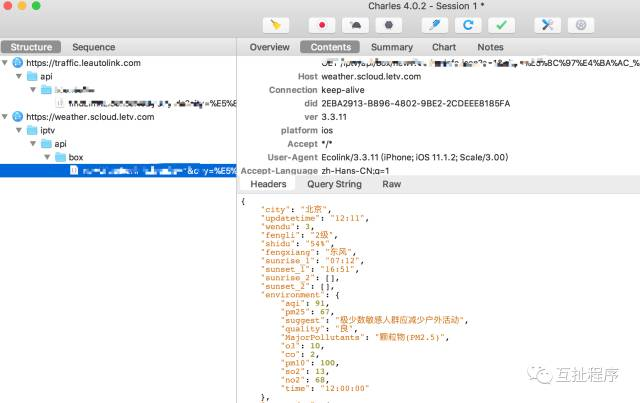Click the Accept-Language value zh-Hans-CN;q=1
Image resolution: width=640 pixels, height=403 pixels.
[355, 171]
